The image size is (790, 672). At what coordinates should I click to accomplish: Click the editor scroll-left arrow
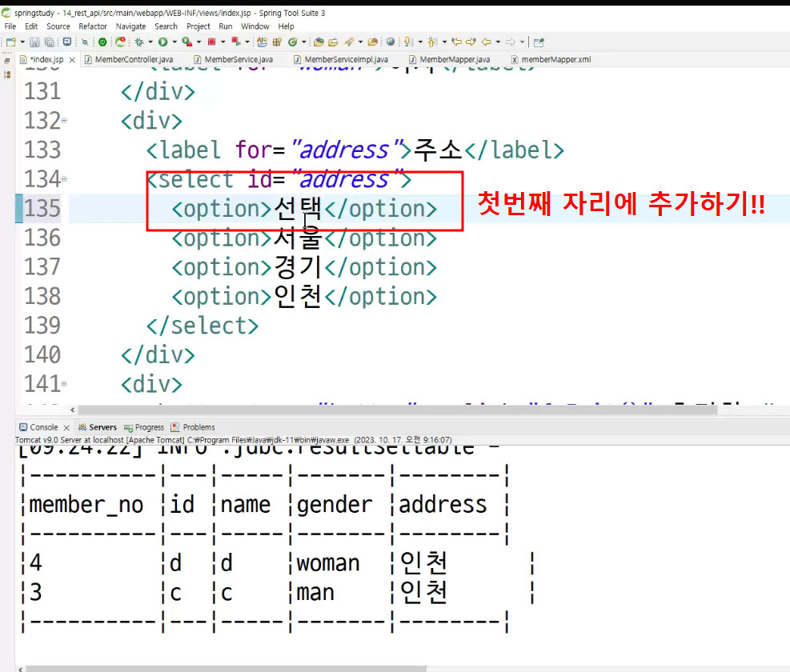[73, 410]
